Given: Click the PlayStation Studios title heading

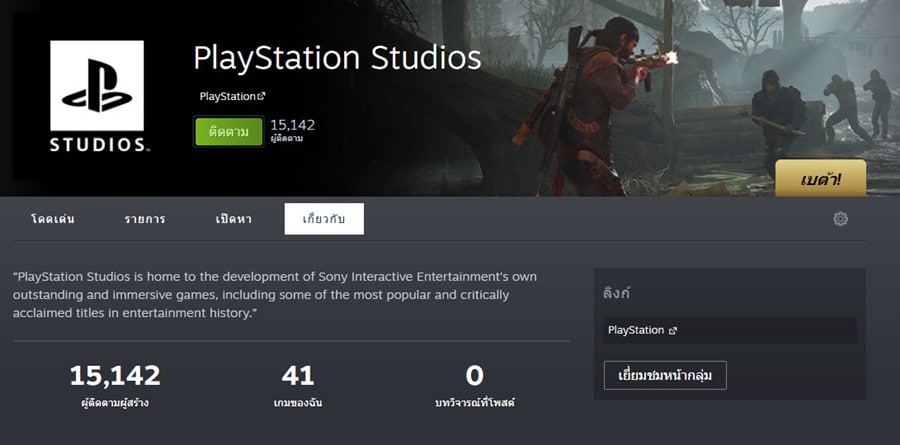Looking at the screenshot, I should [338, 58].
